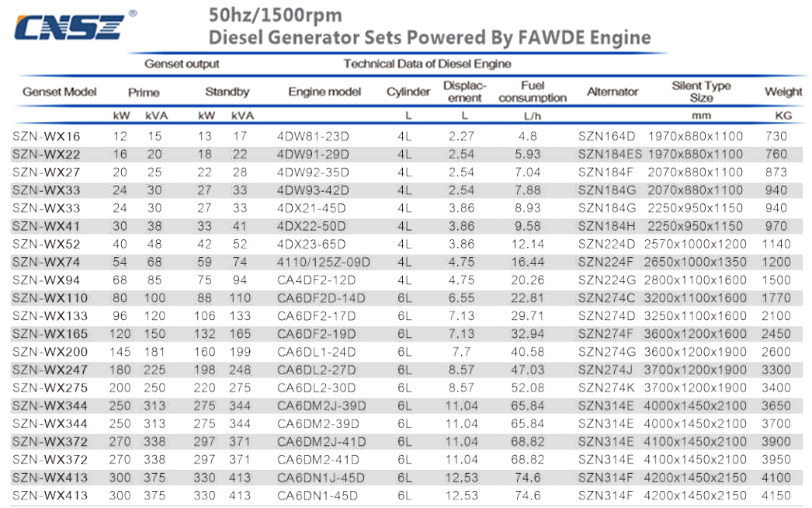Click the "Cylinder" column header
Viewport: 812px width, 508px height.
[x=408, y=92]
